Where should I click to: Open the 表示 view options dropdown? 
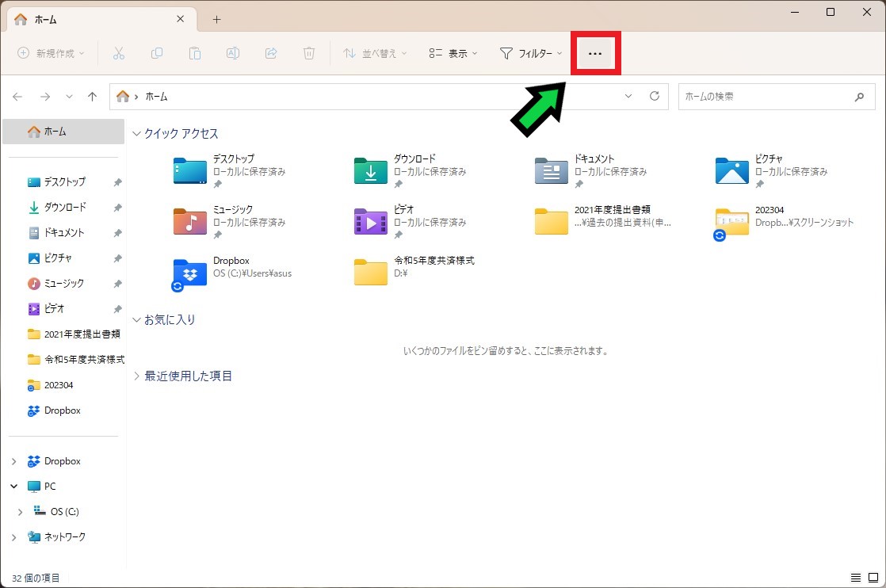453,53
